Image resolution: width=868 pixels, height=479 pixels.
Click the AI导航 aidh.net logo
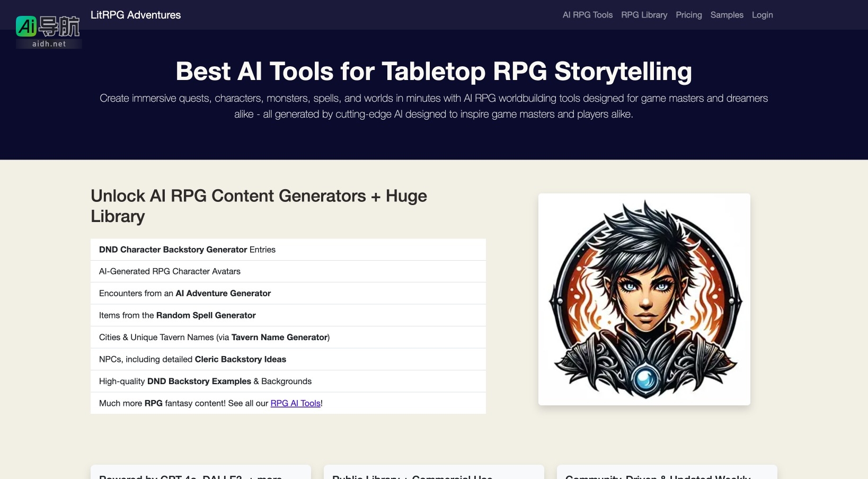[x=48, y=31]
